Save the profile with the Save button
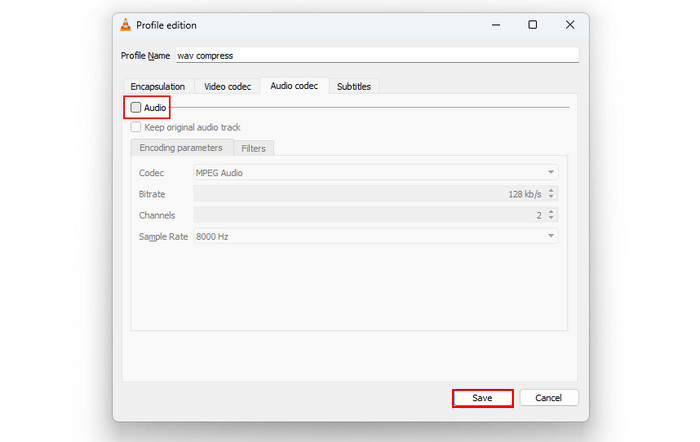700x442 pixels. pyautogui.click(x=483, y=398)
